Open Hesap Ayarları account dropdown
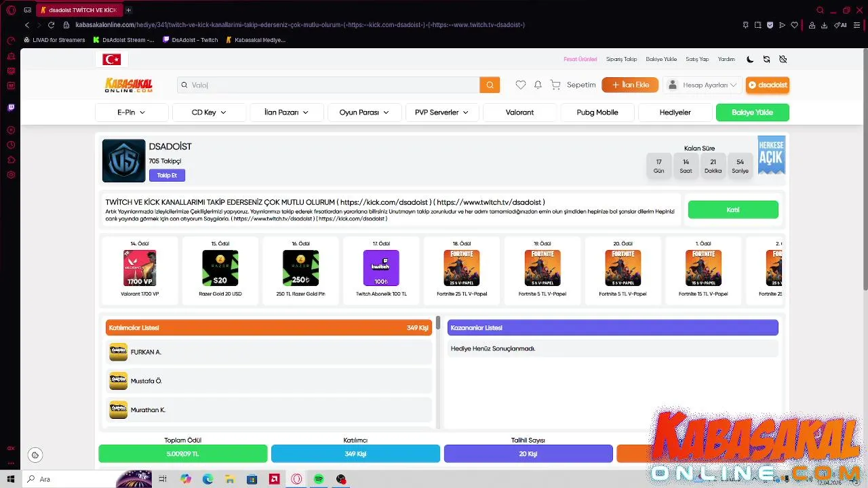 click(703, 85)
